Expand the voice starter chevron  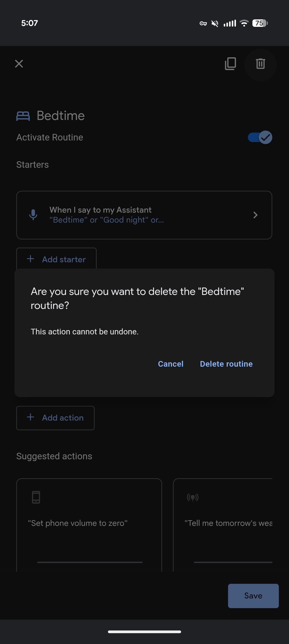click(x=255, y=215)
